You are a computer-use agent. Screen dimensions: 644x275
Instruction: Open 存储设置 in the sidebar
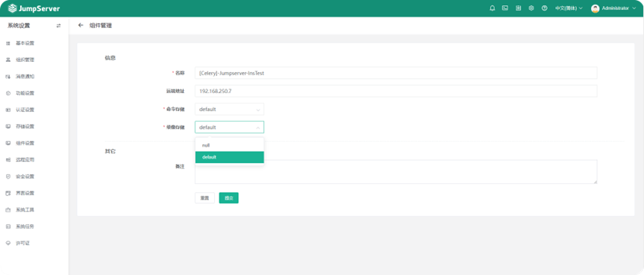point(25,127)
